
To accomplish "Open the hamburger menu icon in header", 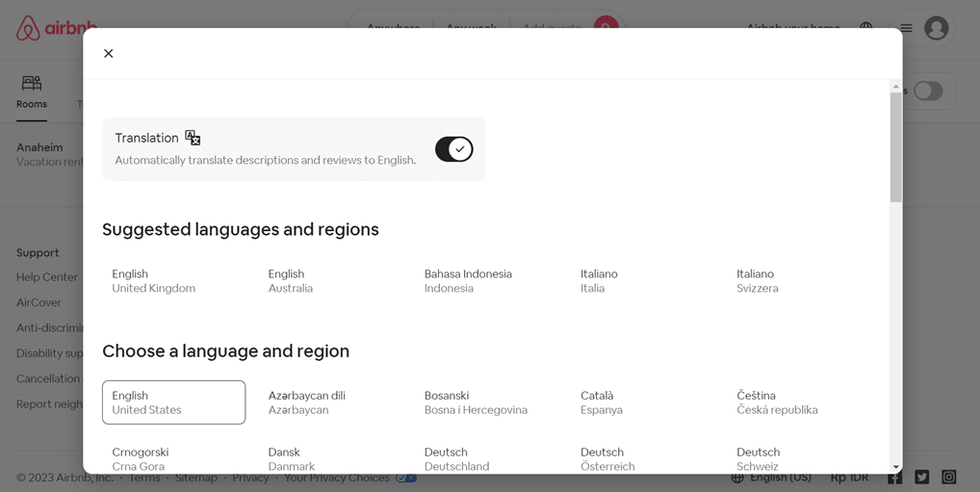I will tap(906, 28).
